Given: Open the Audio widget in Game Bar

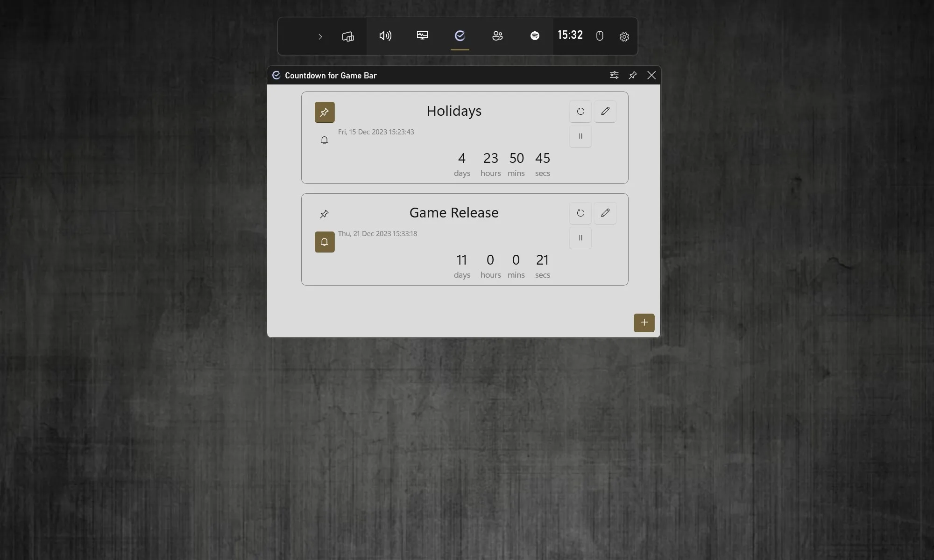Looking at the screenshot, I should point(385,36).
